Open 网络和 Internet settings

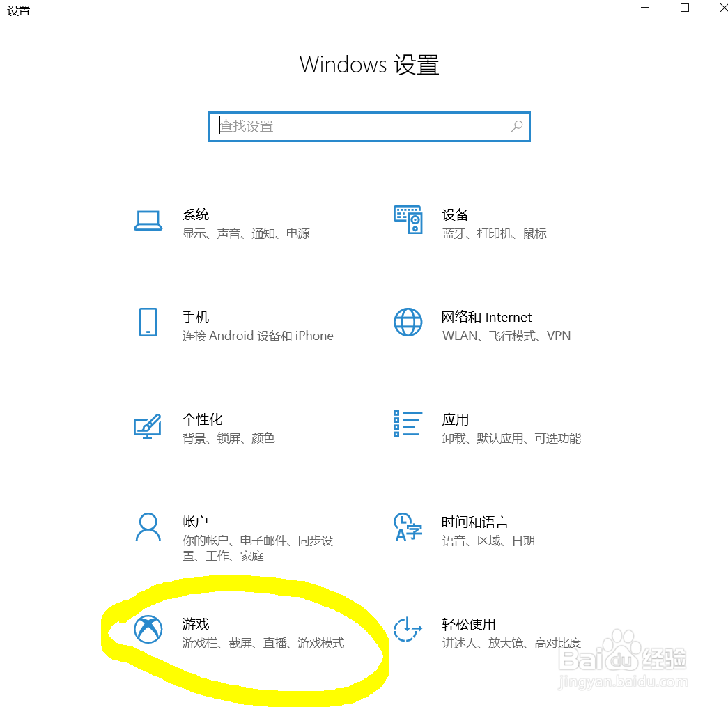point(486,317)
